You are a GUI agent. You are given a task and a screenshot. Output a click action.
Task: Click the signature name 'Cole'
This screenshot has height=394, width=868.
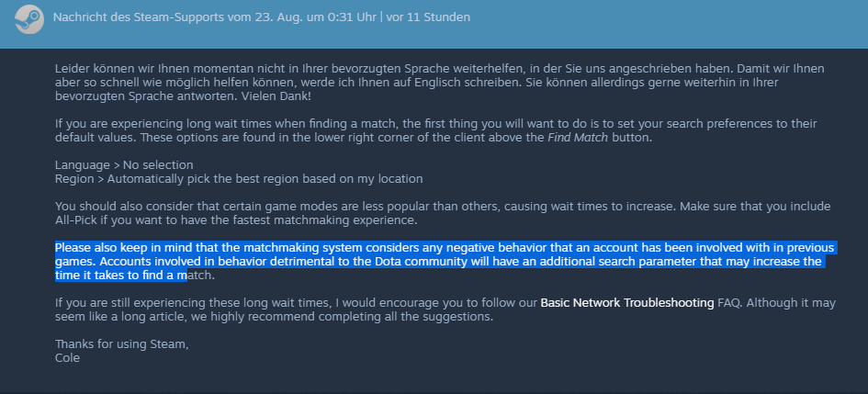(x=68, y=358)
